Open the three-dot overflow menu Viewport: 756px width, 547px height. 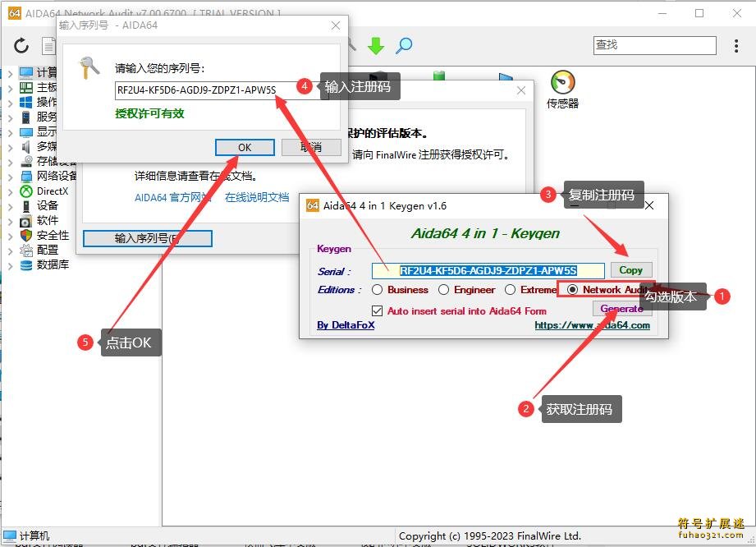click(737, 46)
